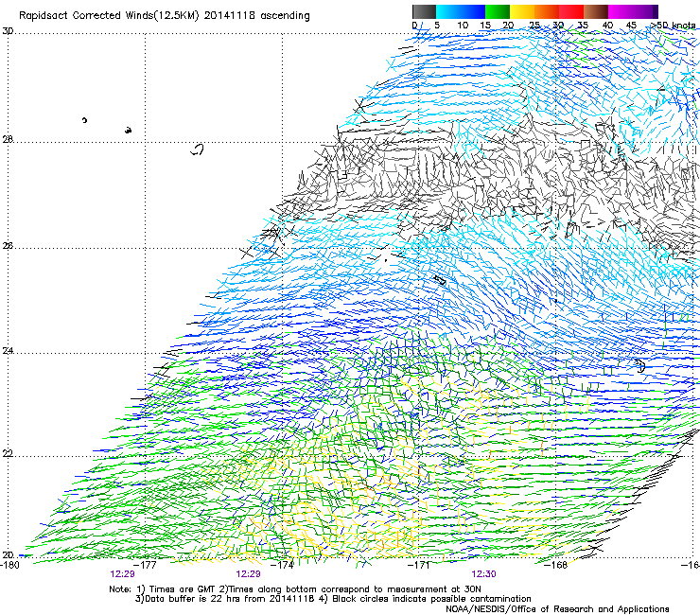Click the island outline just below 28N

click(x=197, y=149)
